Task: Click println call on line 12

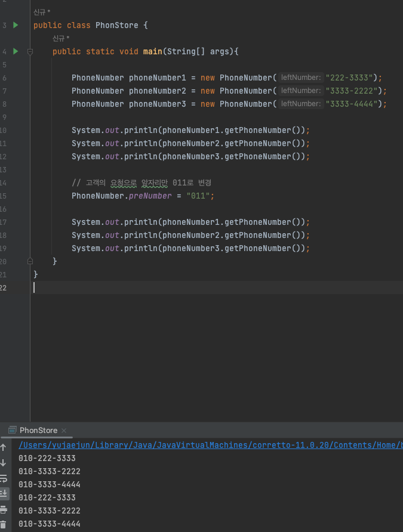Action: coord(141,157)
